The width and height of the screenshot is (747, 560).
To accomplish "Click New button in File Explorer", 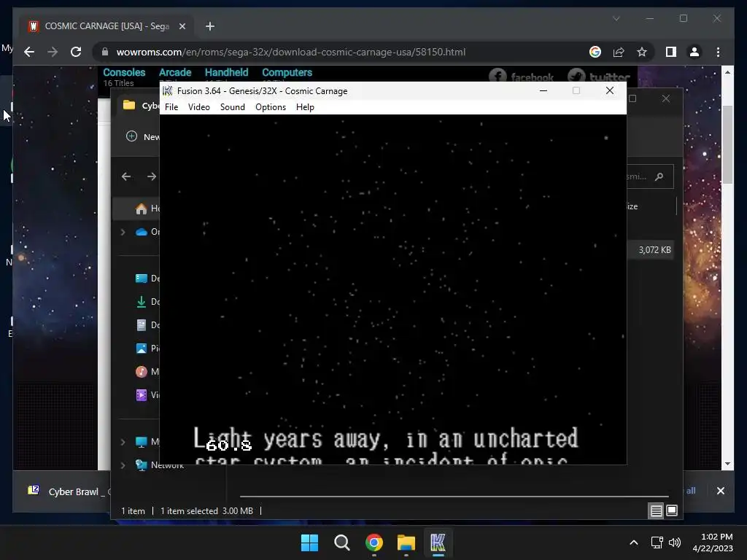I will click(x=142, y=136).
